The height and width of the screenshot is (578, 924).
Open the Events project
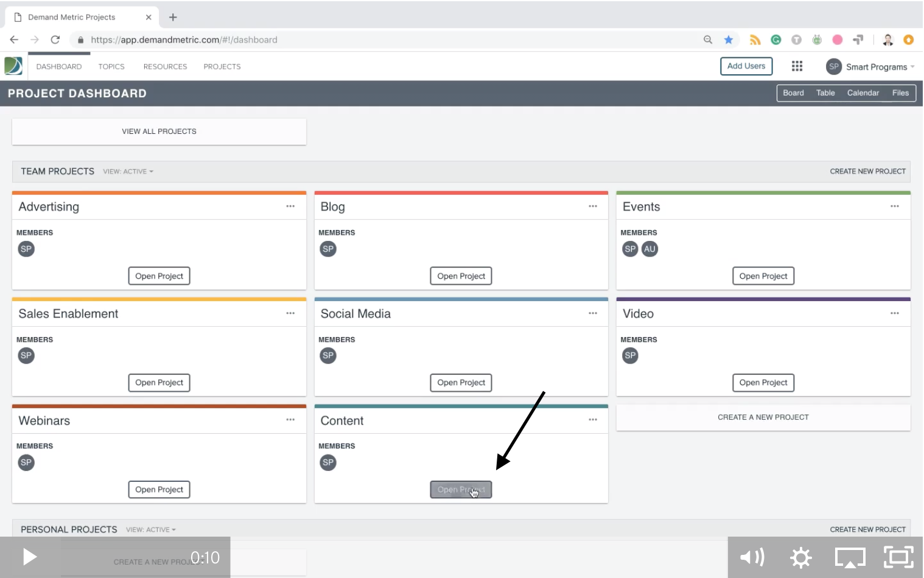pyautogui.click(x=763, y=276)
